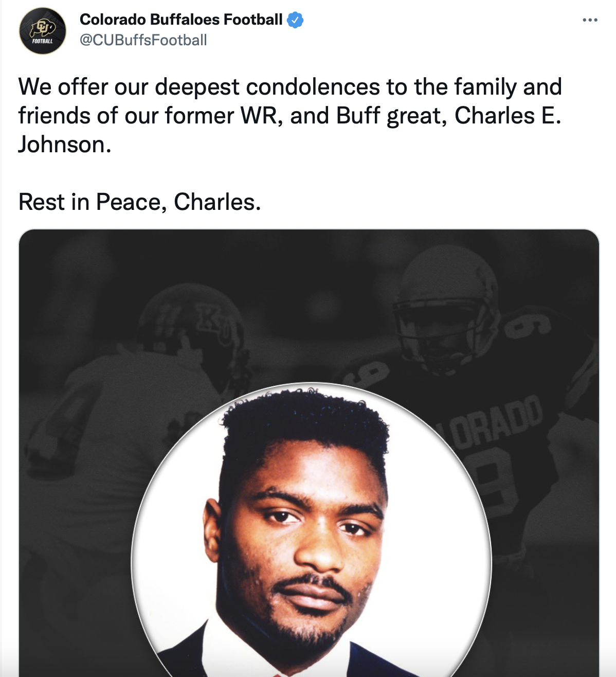Click the Rest in Peace, Charles. line
The height and width of the screenshot is (677, 616).
140,202
